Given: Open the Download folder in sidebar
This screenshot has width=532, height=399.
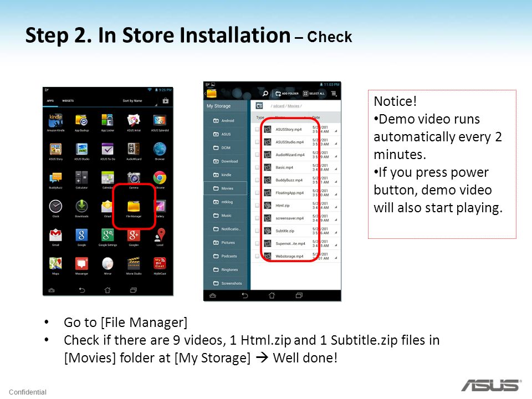Looking at the screenshot, I should point(226,161).
